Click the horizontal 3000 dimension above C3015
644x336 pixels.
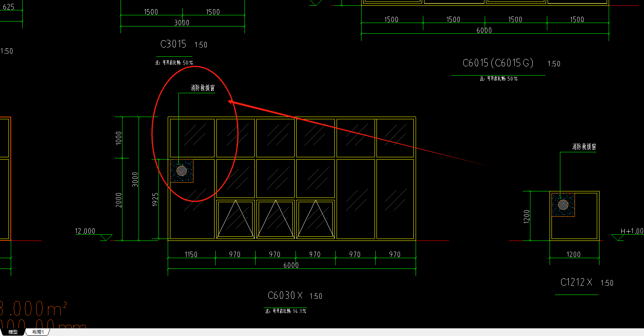pyautogui.click(x=182, y=23)
